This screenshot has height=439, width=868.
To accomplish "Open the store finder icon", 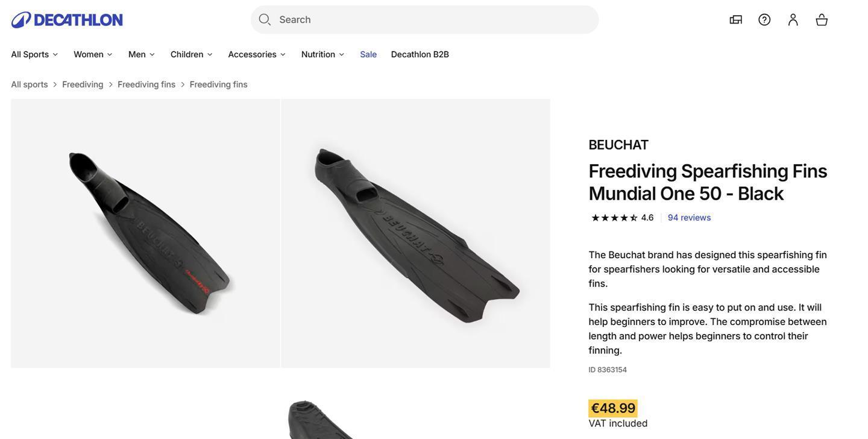I will (x=735, y=20).
